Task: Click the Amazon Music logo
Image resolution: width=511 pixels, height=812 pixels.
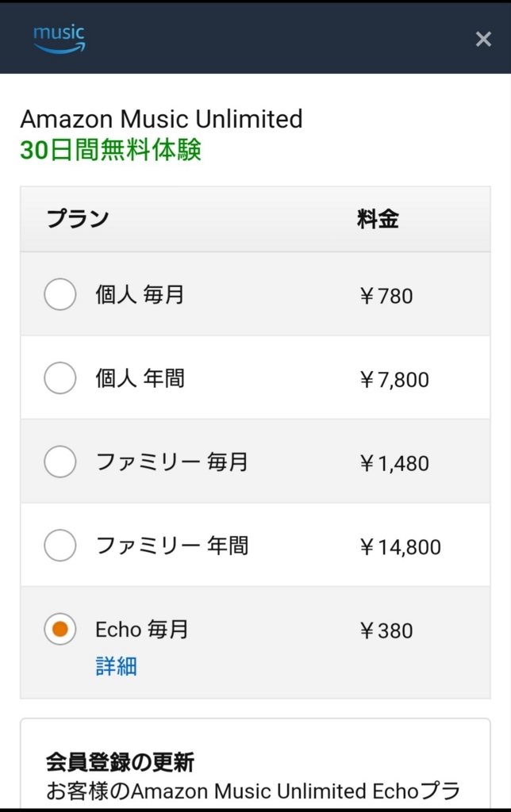Action: pyautogui.click(x=60, y=39)
